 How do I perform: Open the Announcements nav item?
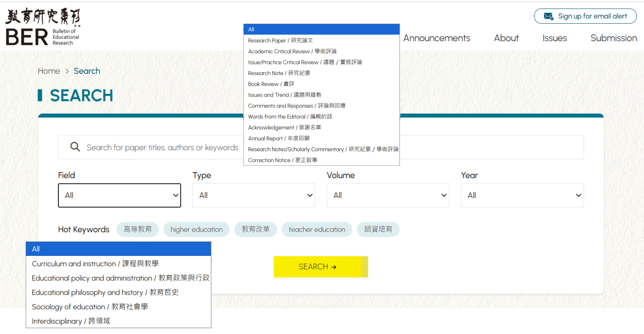(x=436, y=38)
